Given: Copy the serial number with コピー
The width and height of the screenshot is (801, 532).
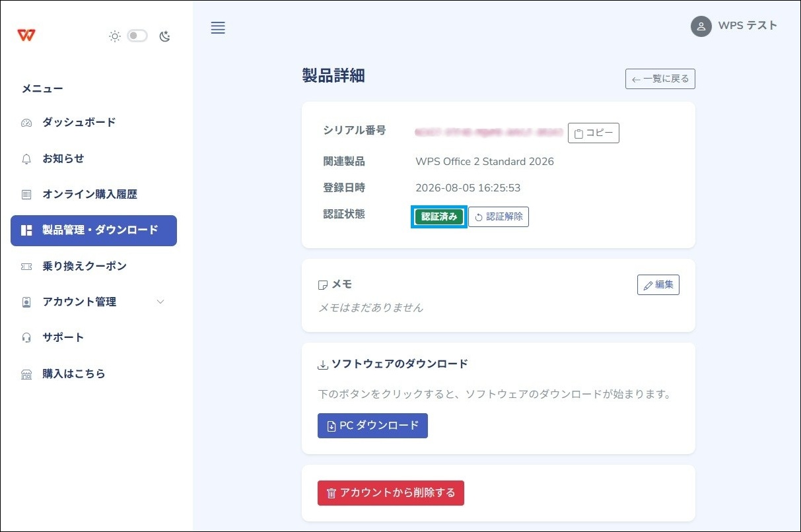Looking at the screenshot, I should point(594,133).
